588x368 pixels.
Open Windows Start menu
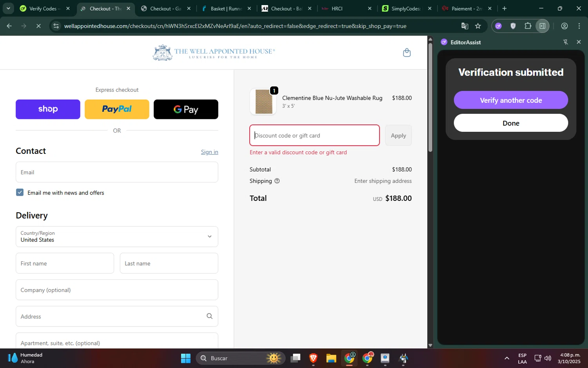[x=186, y=358]
